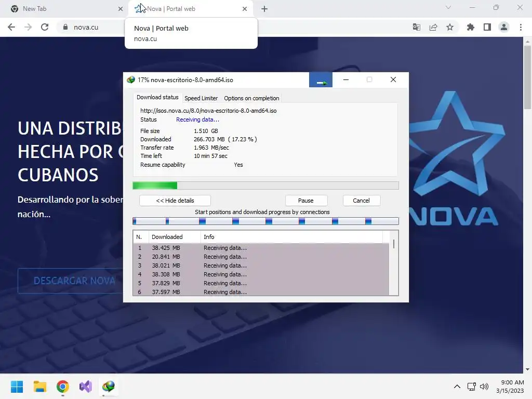Select connection row with 20.841 MB
Viewport: 532px width, 399px height.
pos(261,257)
